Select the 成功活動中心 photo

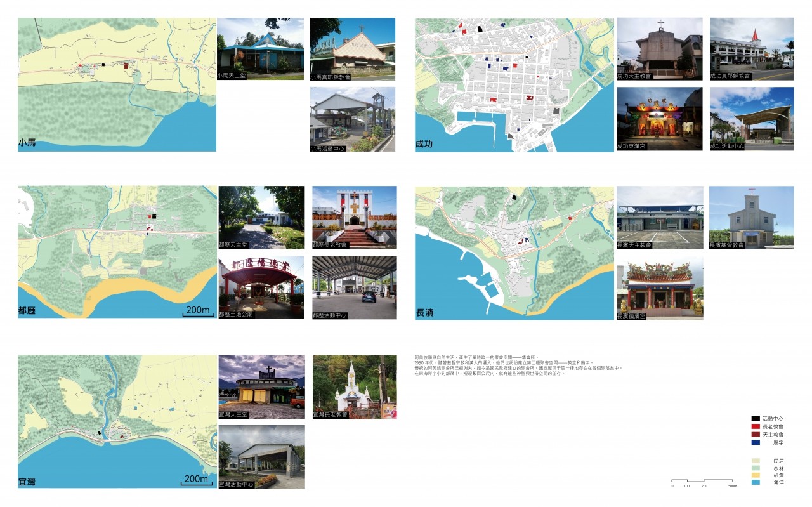point(751,119)
